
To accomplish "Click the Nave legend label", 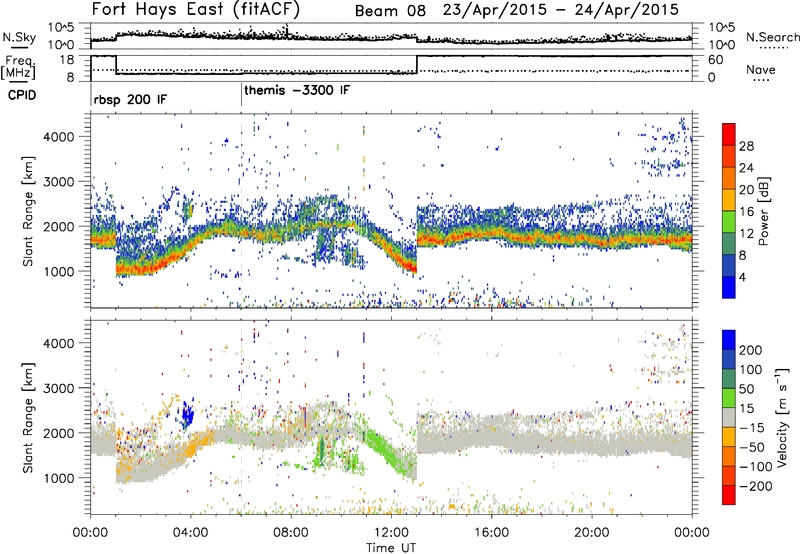I will 761,69.
